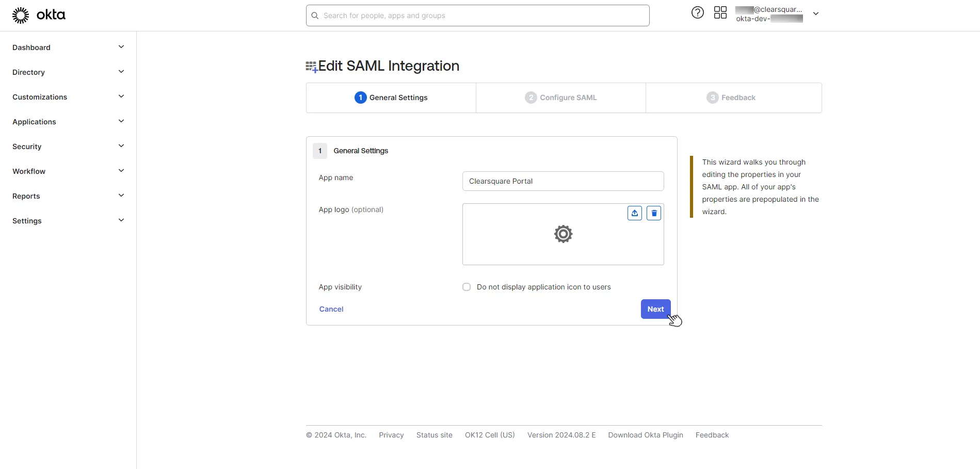Open Reports in the sidebar

coord(26,196)
